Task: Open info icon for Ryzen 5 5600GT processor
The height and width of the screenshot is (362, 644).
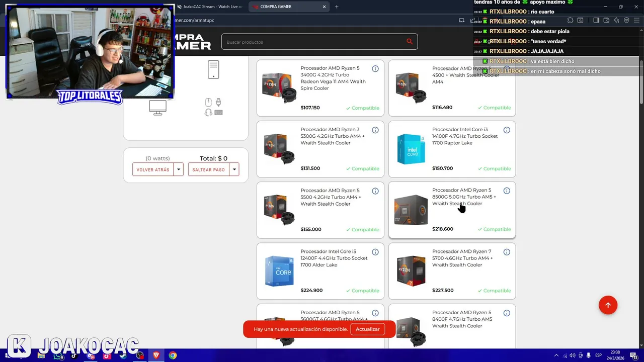Action: click(x=375, y=313)
